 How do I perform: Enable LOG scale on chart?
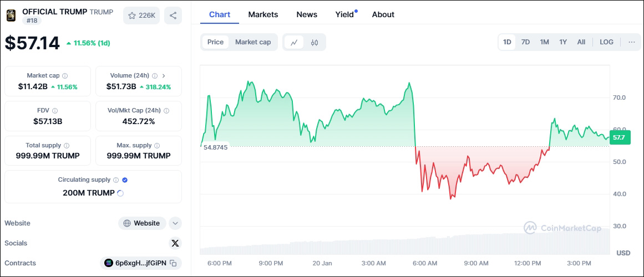(x=606, y=42)
